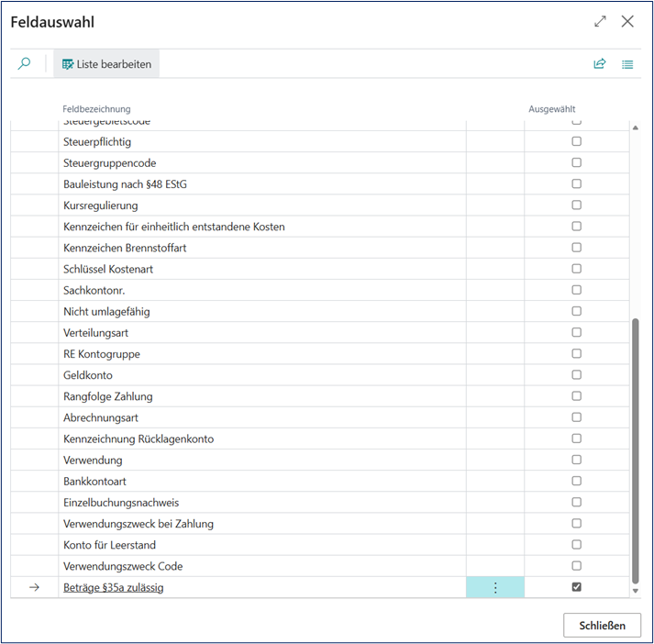This screenshot has width=654, height=644.
Task: Click the Schließen button
Action: [x=602, y=626]
